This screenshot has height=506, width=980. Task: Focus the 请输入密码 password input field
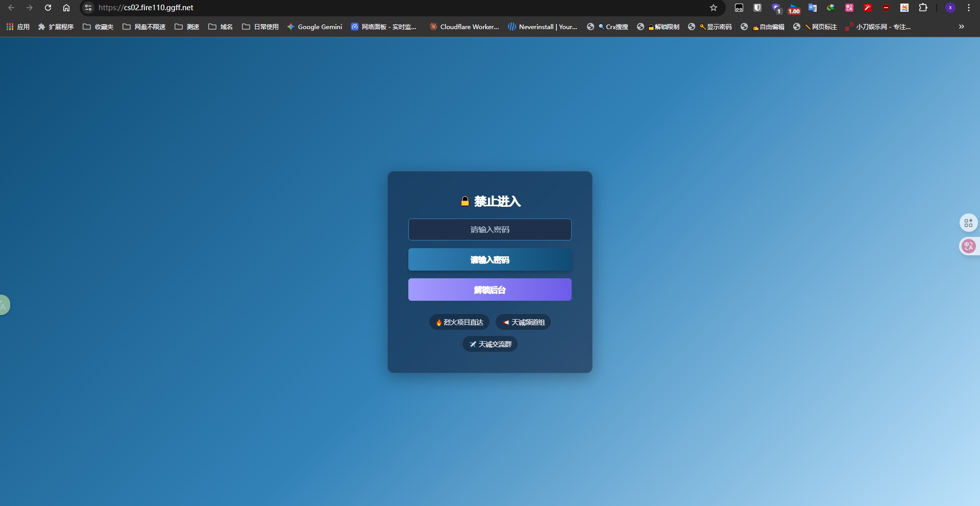coord(489,229)
